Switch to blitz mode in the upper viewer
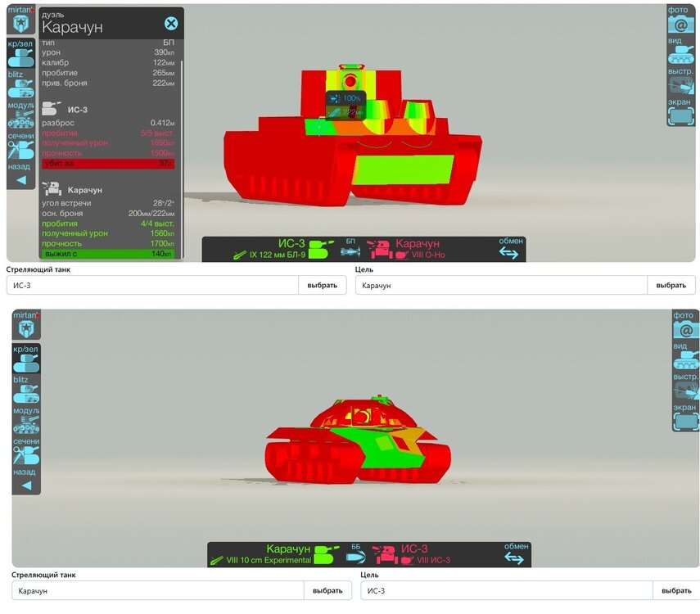This screenshot has width=700, height=614. pos(20,84)
